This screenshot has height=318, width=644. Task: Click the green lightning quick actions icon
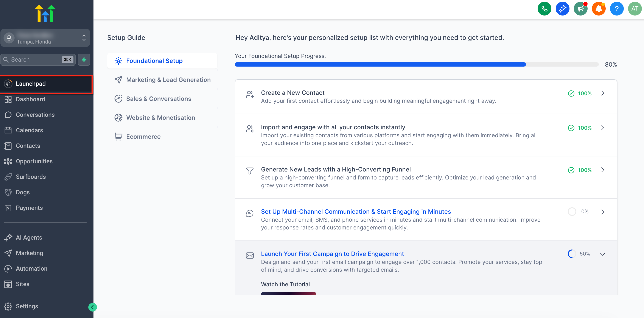(x=84, y=59)
